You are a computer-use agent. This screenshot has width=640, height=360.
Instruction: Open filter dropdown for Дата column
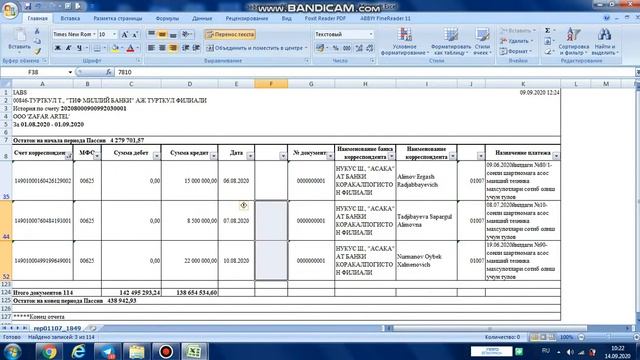(250, 156)
